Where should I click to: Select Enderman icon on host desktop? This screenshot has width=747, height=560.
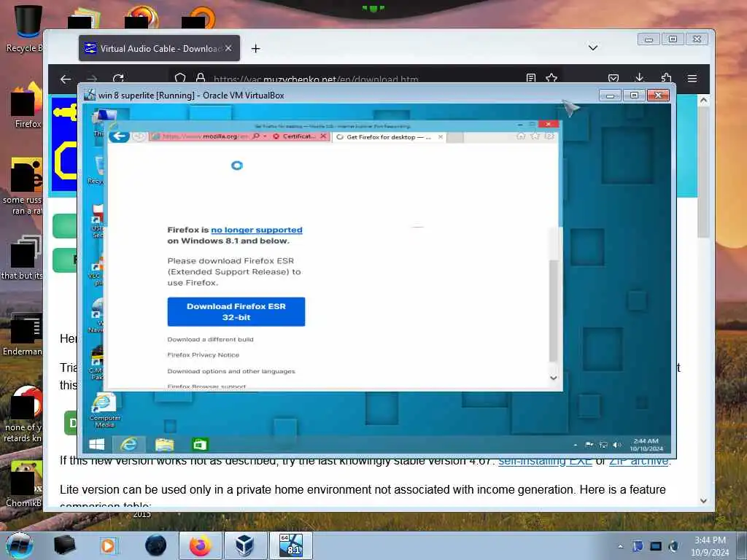pos(23,335)
